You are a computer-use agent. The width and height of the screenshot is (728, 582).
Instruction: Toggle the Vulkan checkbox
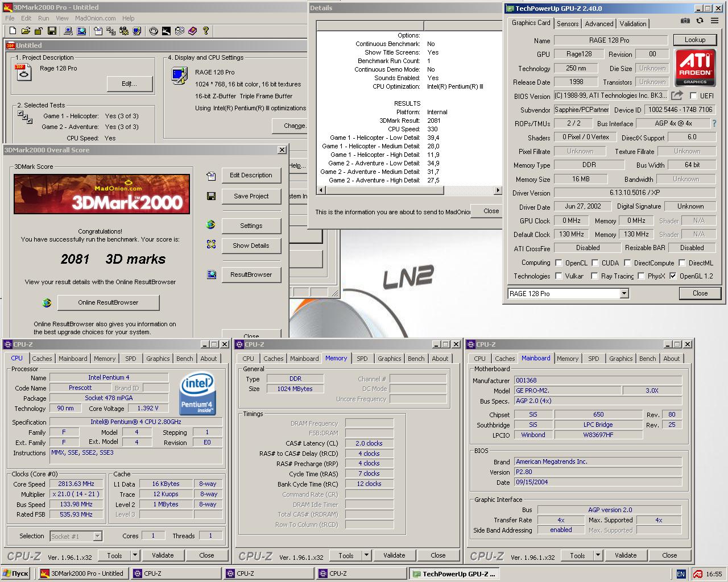pyautogui.click(x=559, y=276)
